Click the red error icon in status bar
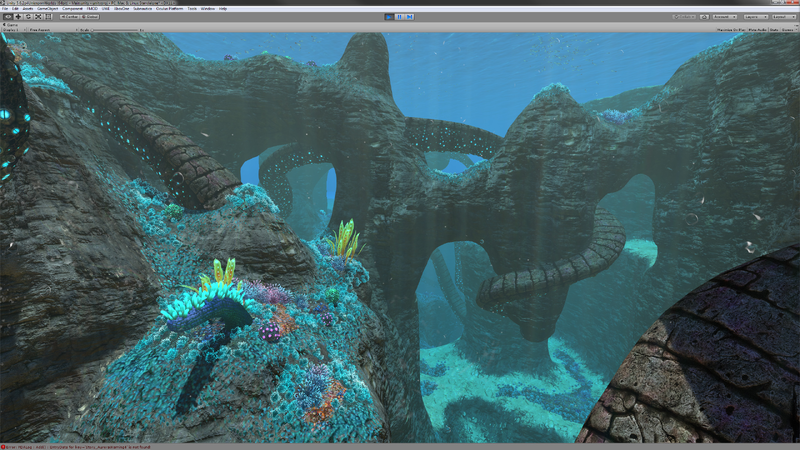This screenshot has height=450, width=800. pos(3,447)
